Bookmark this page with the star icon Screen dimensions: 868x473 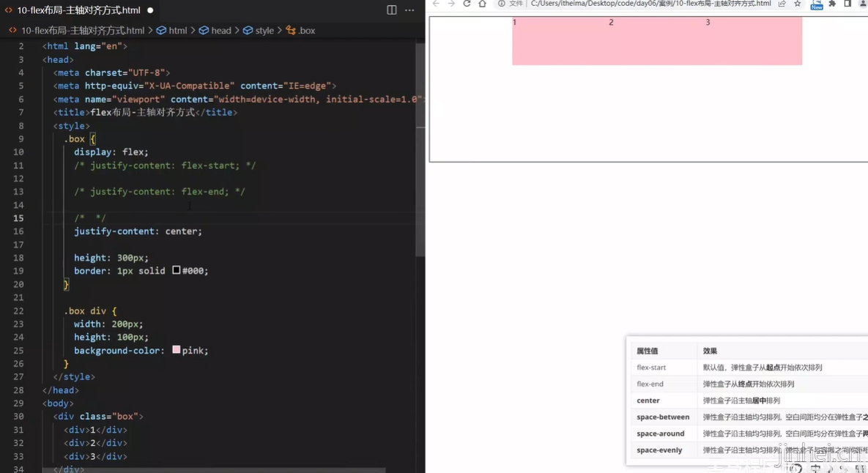(797, 4)
